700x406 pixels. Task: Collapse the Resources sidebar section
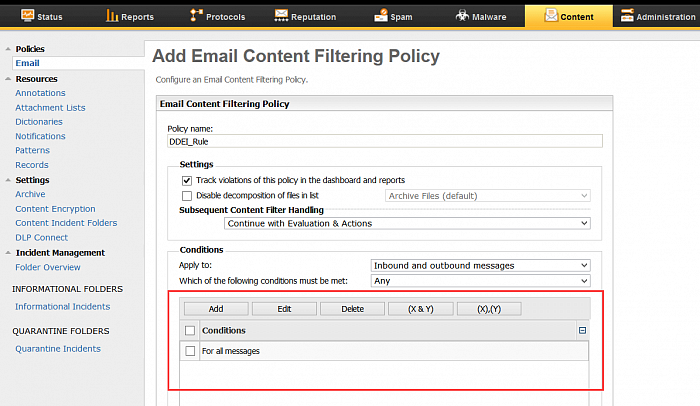click(x=8, y=79)
